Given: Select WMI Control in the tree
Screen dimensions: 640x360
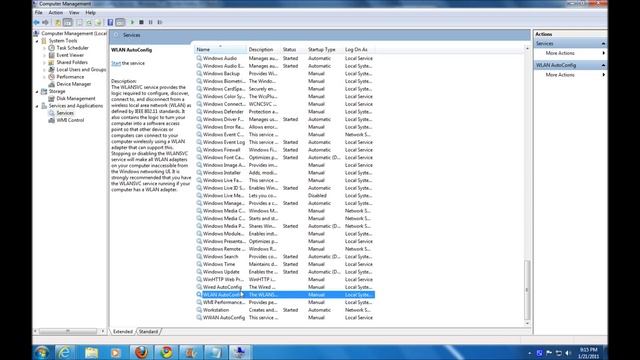Looking at the screenshot, I should click(70, 120).
